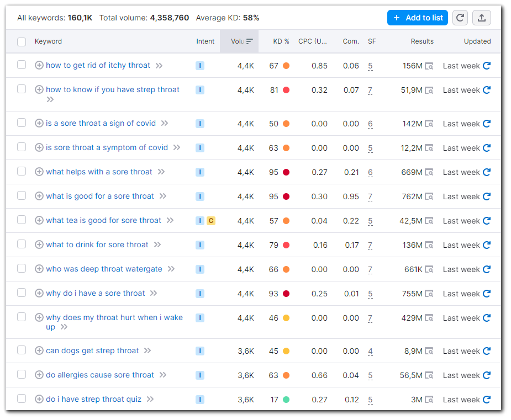Click the export upload icon at top right
Image resolution: width=511 pixels, height=420 pixels.
click(482, 18)
